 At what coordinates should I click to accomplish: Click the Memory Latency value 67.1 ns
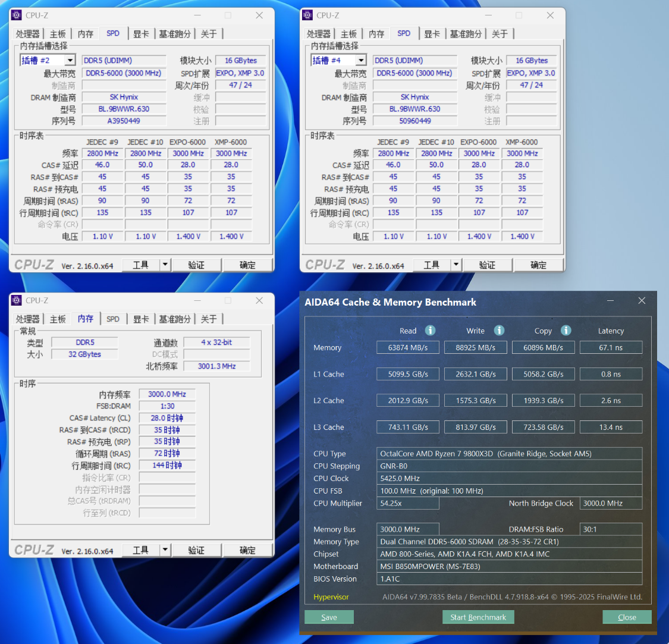click(611, 347)
